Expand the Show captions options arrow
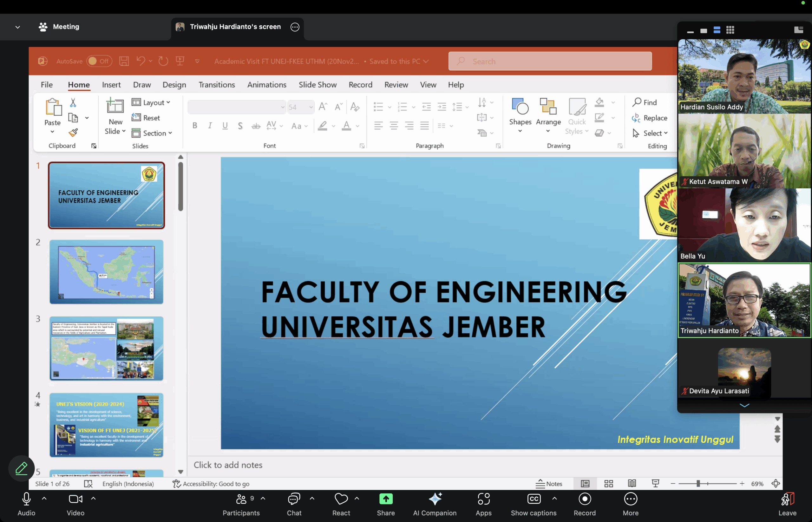Viewport: 812px width, 522px height. [x=554, y=498]
